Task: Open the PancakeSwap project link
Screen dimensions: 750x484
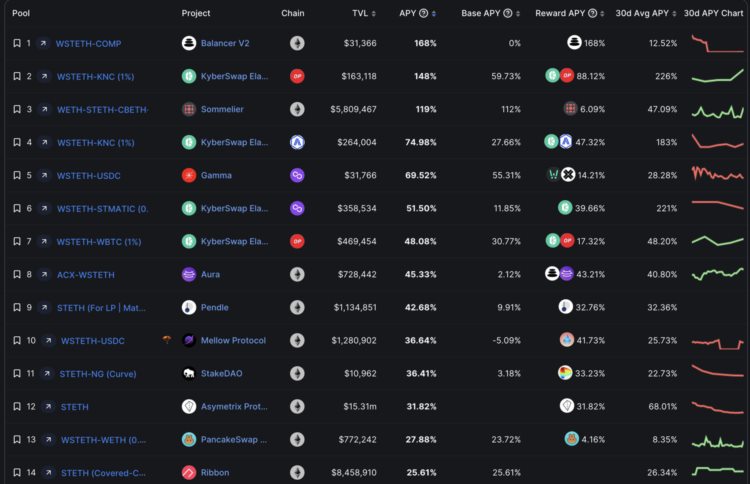Action: point(233,439)
